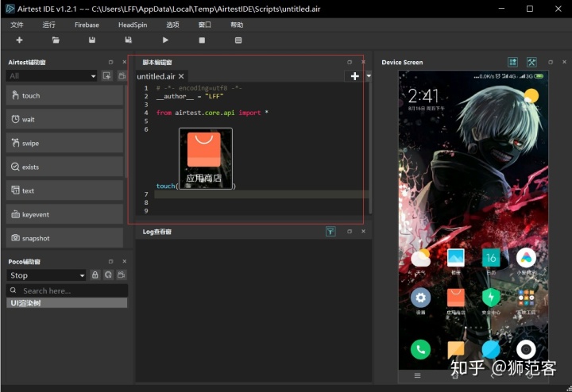
Task: Float the Device Screen panel
Action: [551, 63]
